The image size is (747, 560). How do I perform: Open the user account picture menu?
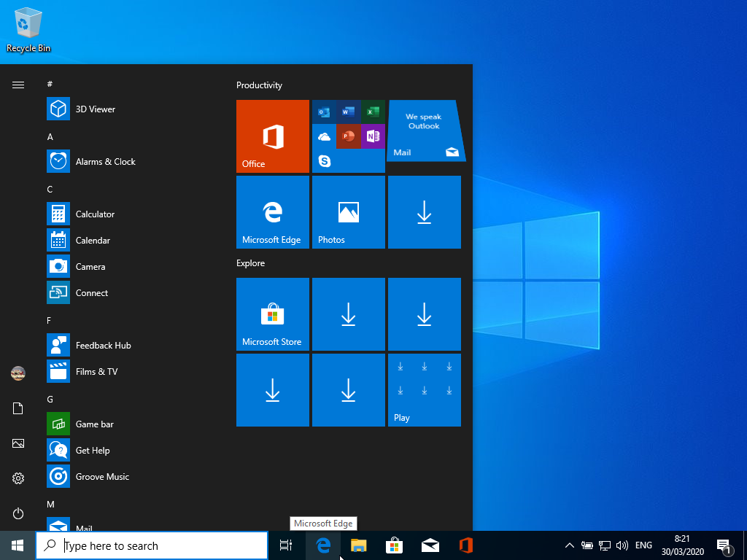18,373
